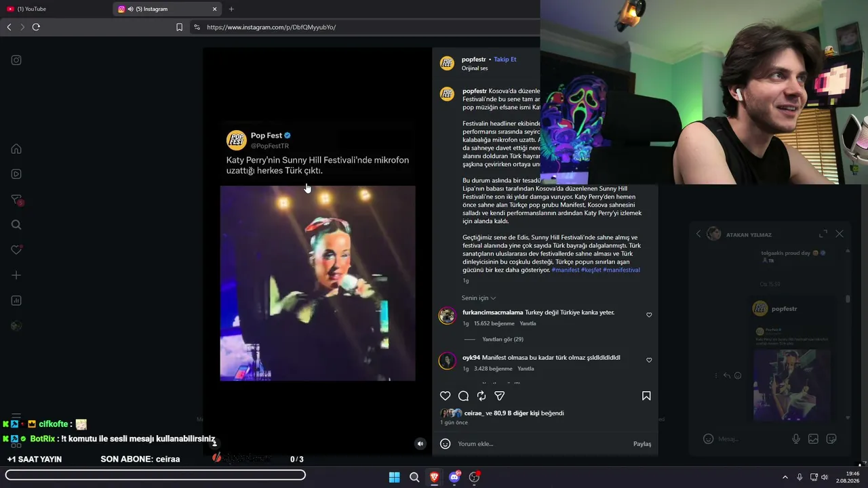868x488 pixels.
Task: Expand the ATAKAN YILMAZ chat popup
Action: pos(823,234)
